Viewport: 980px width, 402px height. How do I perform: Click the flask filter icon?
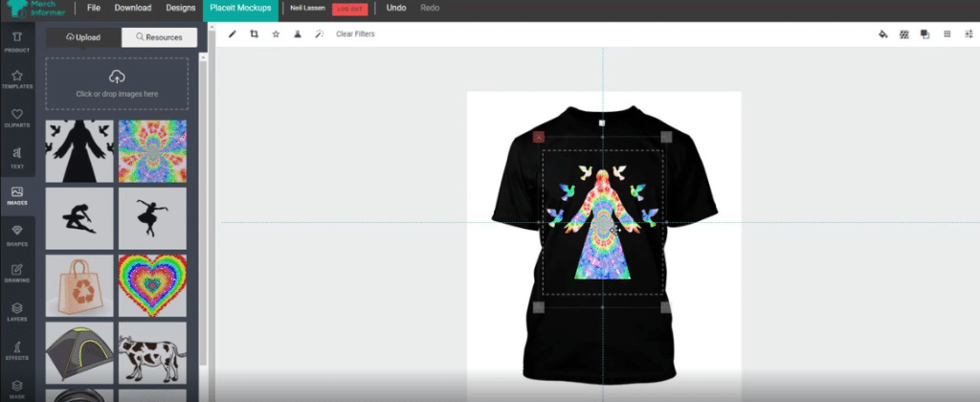[298, 33]
